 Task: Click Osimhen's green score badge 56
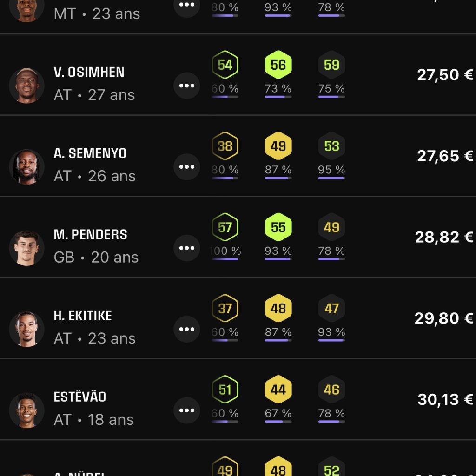pos(278,65)
